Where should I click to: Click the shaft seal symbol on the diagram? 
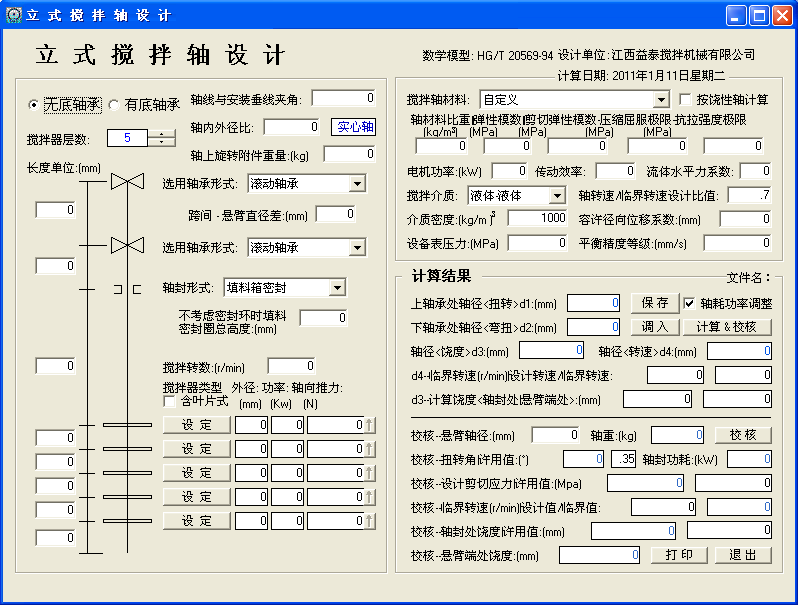pos(126,289)
